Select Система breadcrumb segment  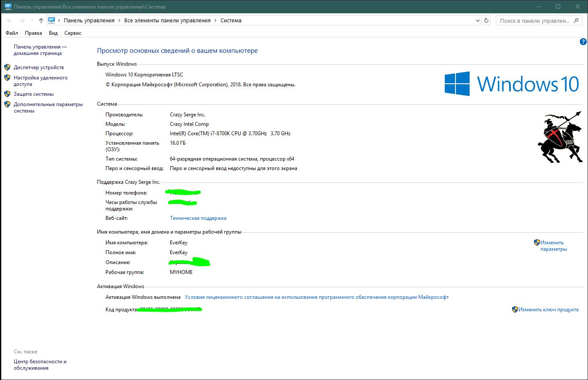pyautogui.click(x=231, y=21)
